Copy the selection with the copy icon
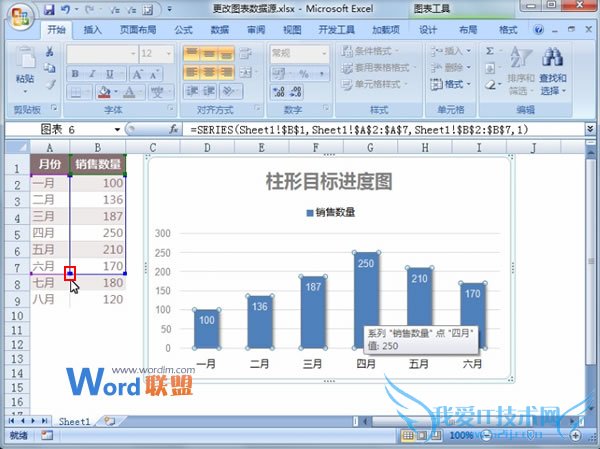Viewport: 600px width, 449px height. (50, 68)
